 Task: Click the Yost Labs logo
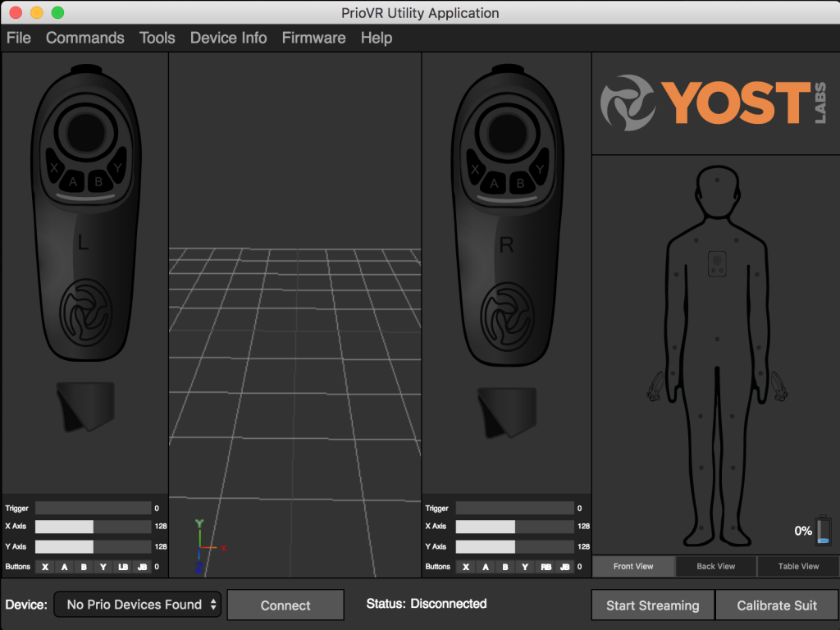714,103
